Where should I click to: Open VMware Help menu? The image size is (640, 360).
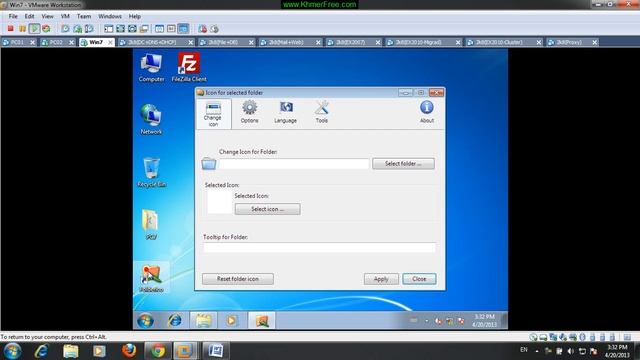(x=135, y=16)
